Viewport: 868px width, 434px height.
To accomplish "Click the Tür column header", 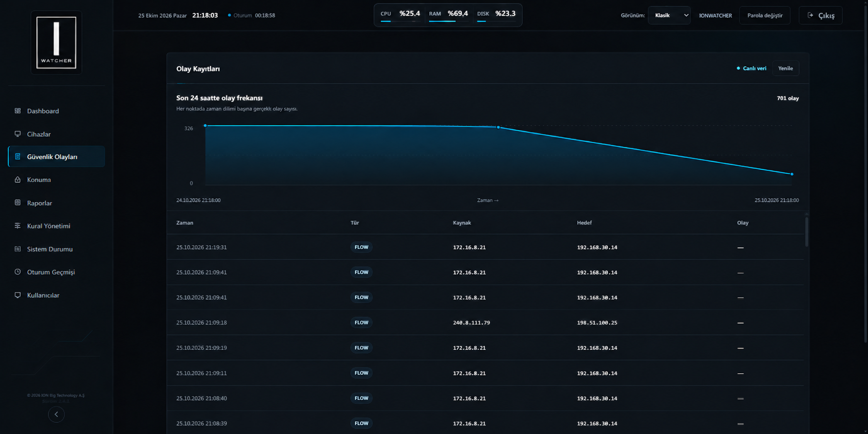I will tap(355, 223).
